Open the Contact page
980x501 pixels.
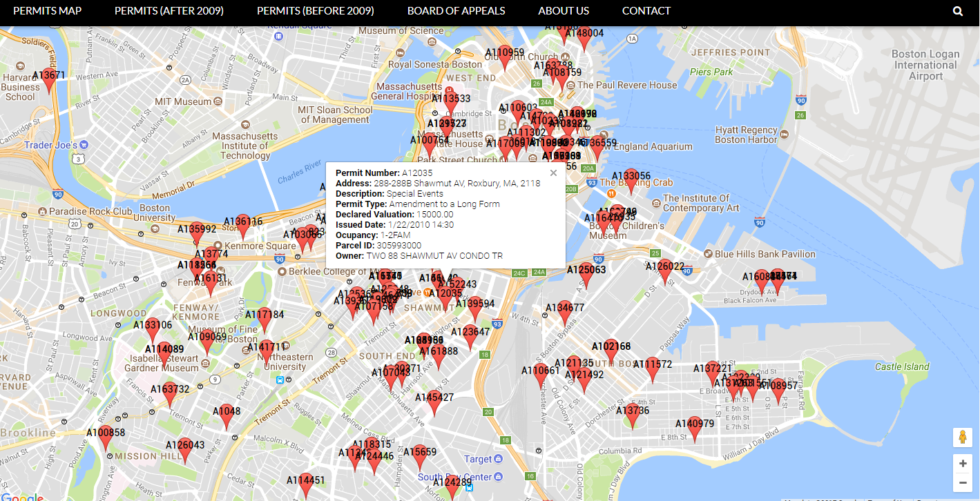646,11
